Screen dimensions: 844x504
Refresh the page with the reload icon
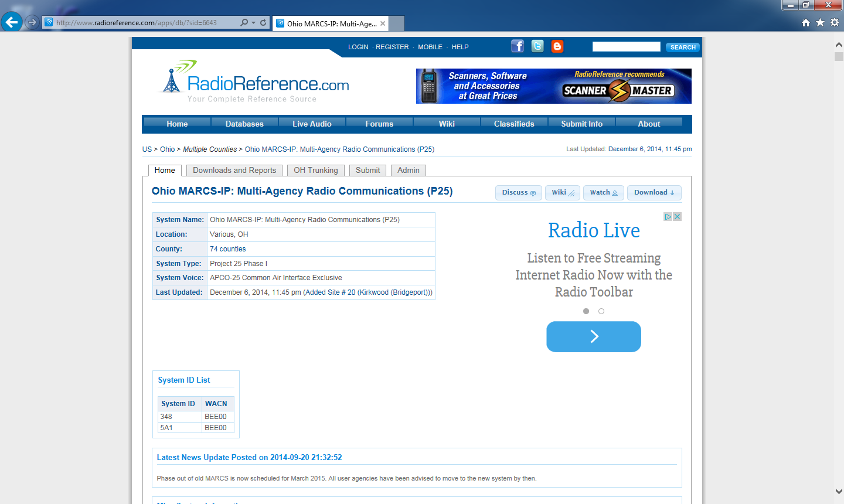click(263, 22)
